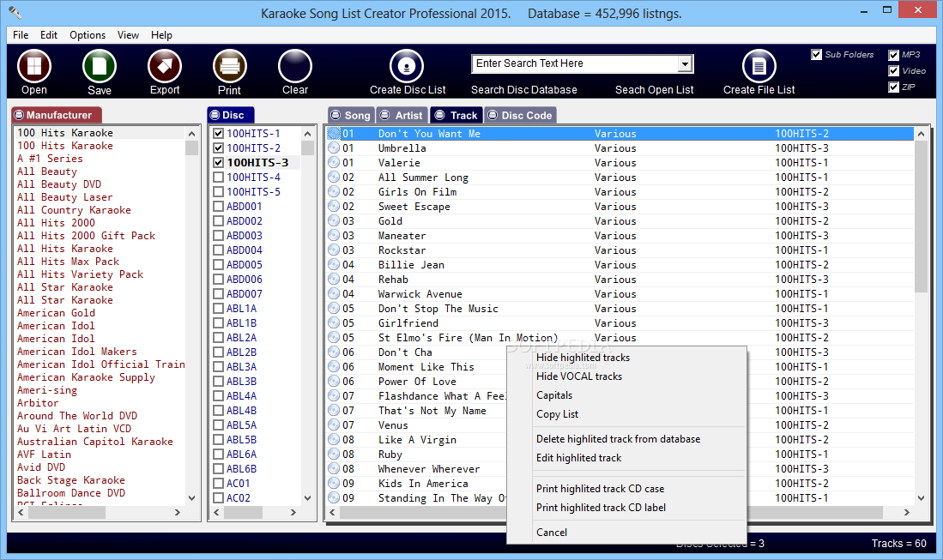
Task: Toggle the Sub Folders checkbox
Action: click(x=816, y=55)
